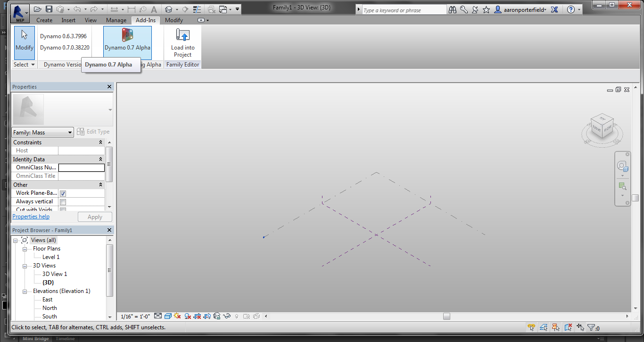The image size is (644, 342).
Task: Select the Text tool icon
Action: tap(155, 9)
